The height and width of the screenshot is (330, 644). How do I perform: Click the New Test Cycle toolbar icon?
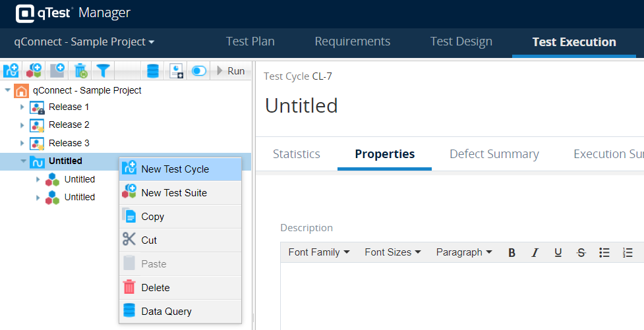(11, 70)
